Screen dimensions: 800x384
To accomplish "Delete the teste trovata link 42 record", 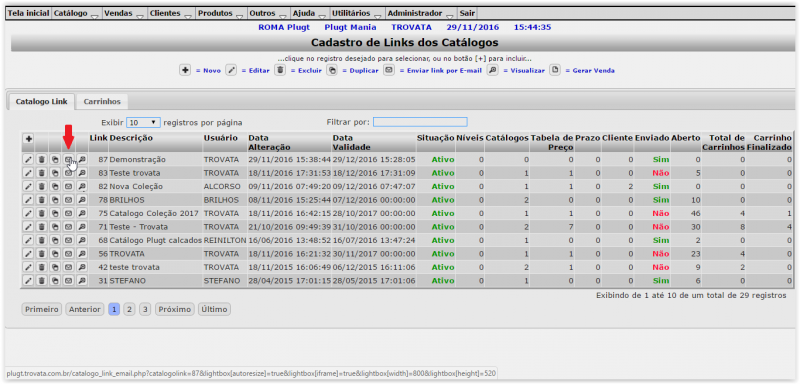I will (42, 267).
